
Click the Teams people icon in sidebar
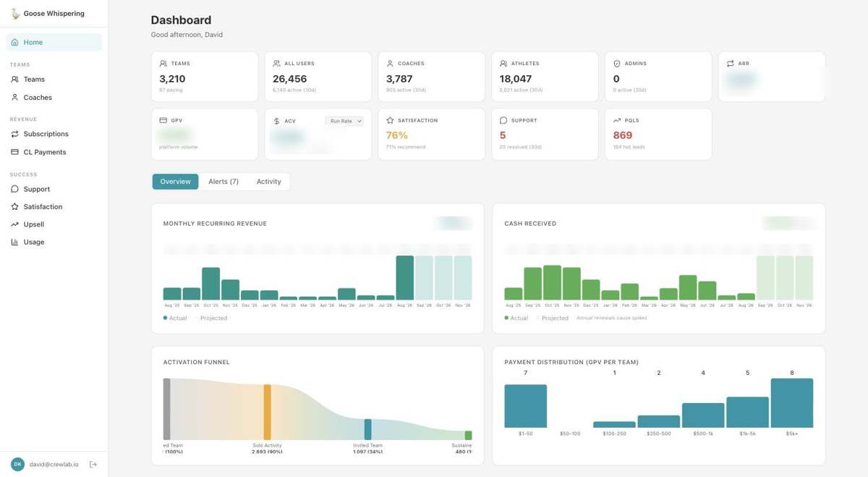point(15,80)
